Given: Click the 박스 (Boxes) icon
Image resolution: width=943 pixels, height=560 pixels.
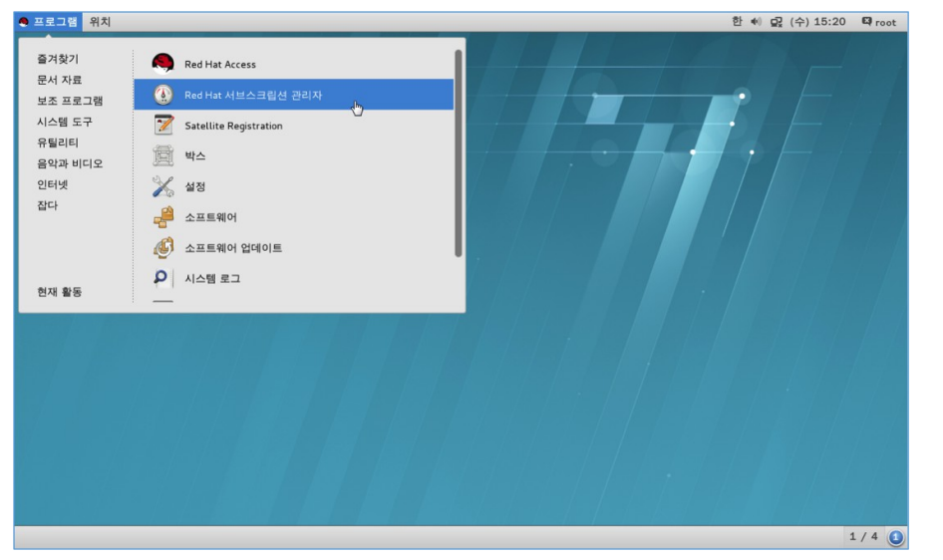Looking at the screenshot, I should 162,155.
